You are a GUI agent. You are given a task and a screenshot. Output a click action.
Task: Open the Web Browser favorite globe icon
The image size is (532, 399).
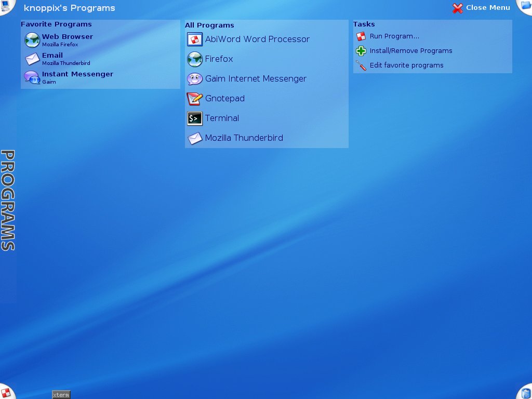pos(32,40)
